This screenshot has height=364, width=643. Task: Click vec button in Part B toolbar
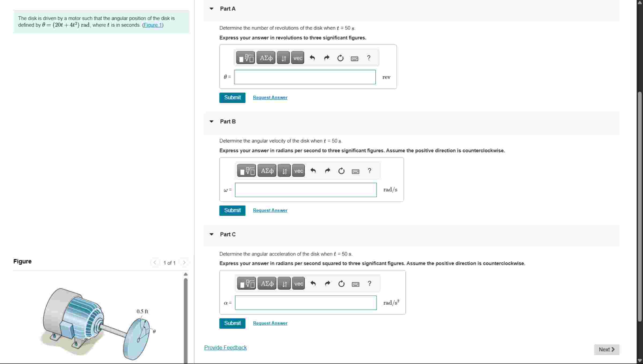[x=298, y=171]
